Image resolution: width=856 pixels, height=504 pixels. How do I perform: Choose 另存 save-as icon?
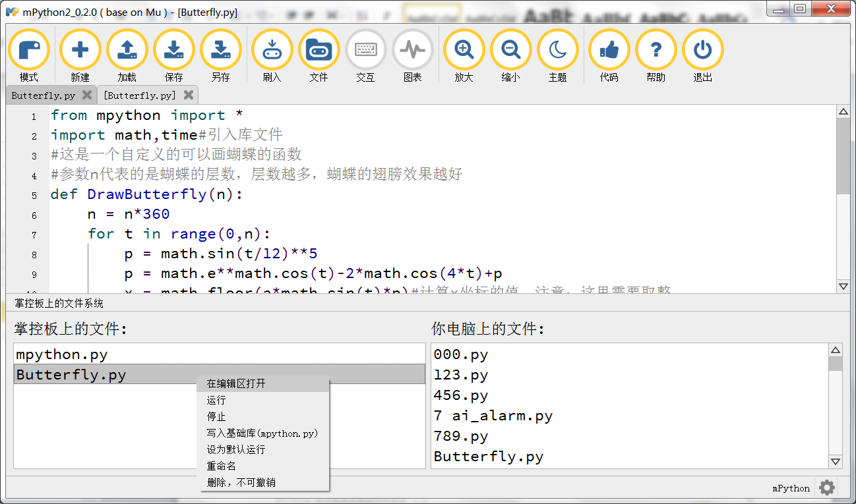220,50
